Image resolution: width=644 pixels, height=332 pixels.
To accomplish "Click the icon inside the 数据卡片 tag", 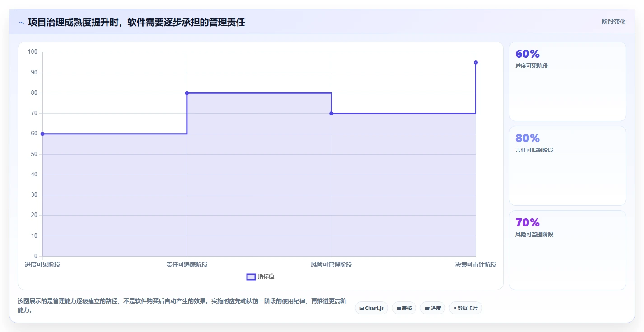I will [455, 308].
